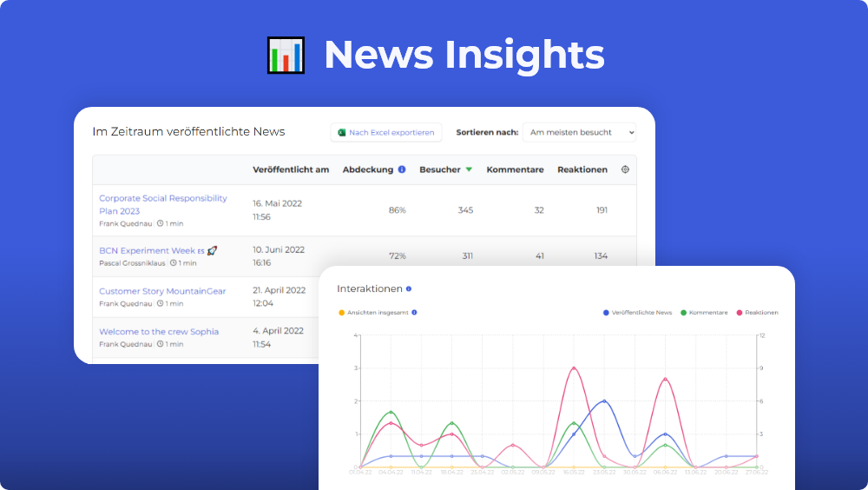Click blue peak data point at 23.05.22

pyautogui.click(x=604, y=401)
